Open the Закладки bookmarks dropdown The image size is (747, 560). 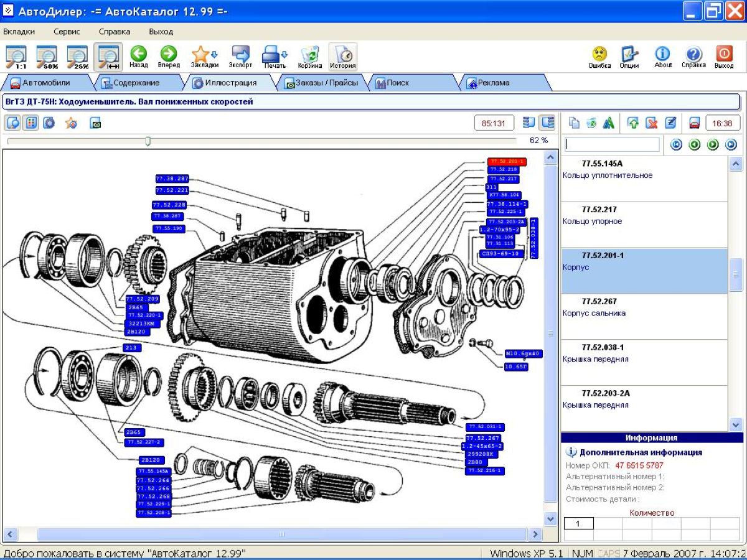click(204, 54)
